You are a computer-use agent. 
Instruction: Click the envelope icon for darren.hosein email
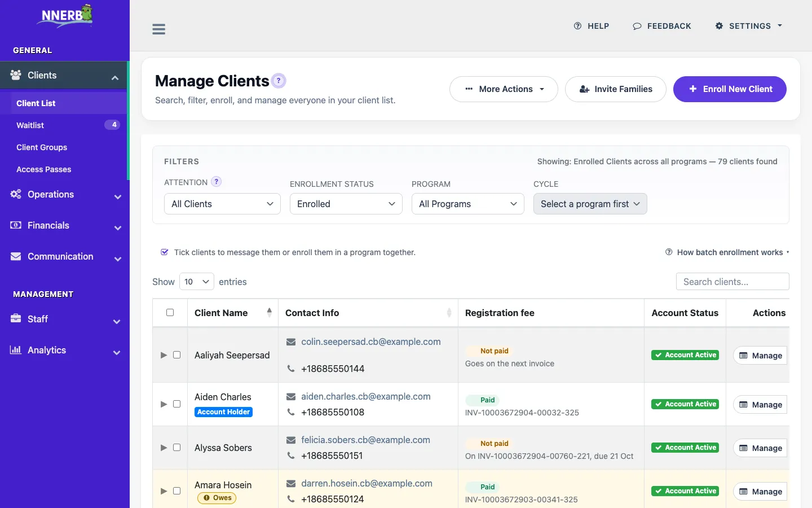[x=291, y=484]
